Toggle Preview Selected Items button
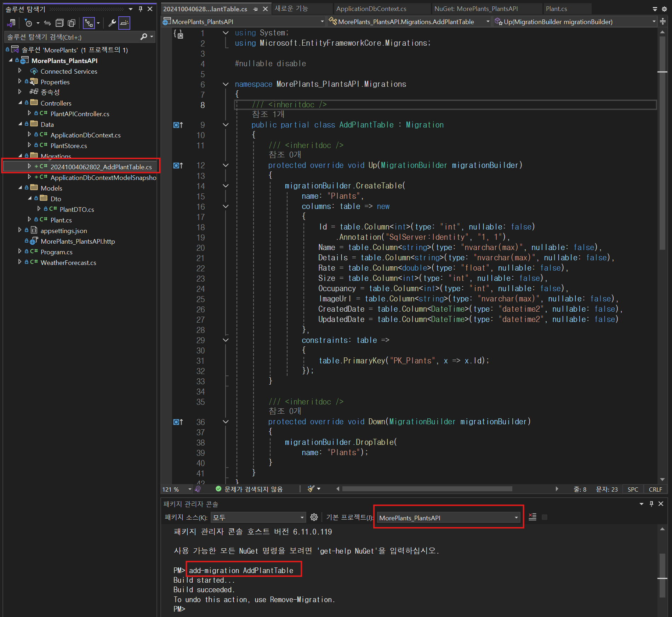 pyautogui.click(x=124, y=23)
